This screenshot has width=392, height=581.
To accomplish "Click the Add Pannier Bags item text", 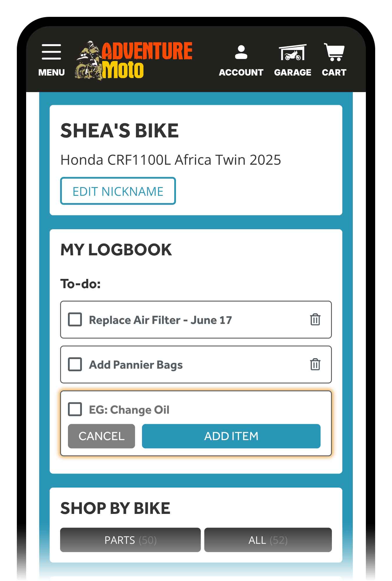I will (x=136, y=365).
